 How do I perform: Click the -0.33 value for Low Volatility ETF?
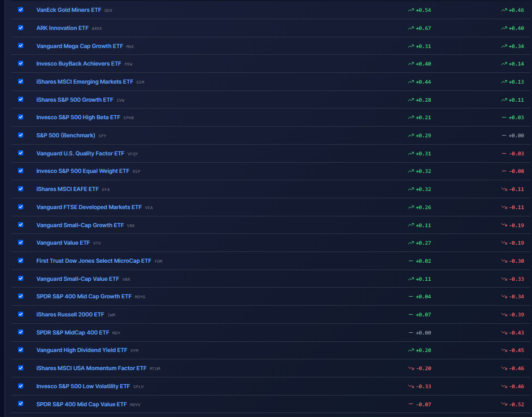[x=423, y=386]
